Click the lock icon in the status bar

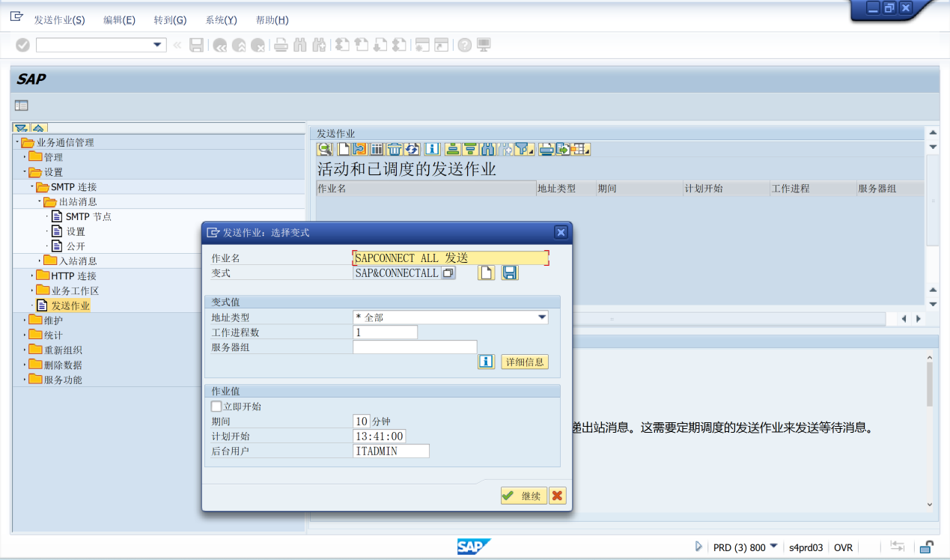pos(926,547)
